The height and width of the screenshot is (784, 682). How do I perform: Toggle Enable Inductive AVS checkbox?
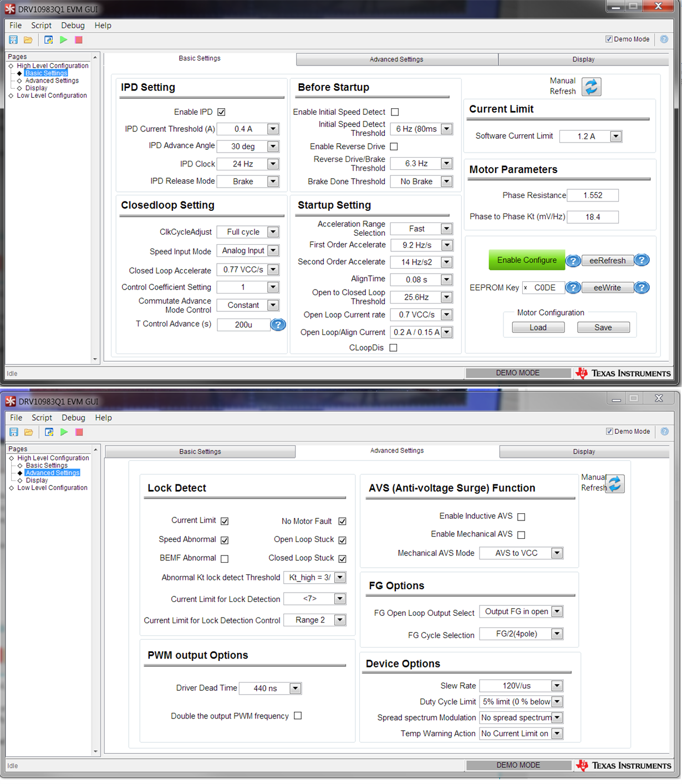pyautogui.click(x=521, y=517)
